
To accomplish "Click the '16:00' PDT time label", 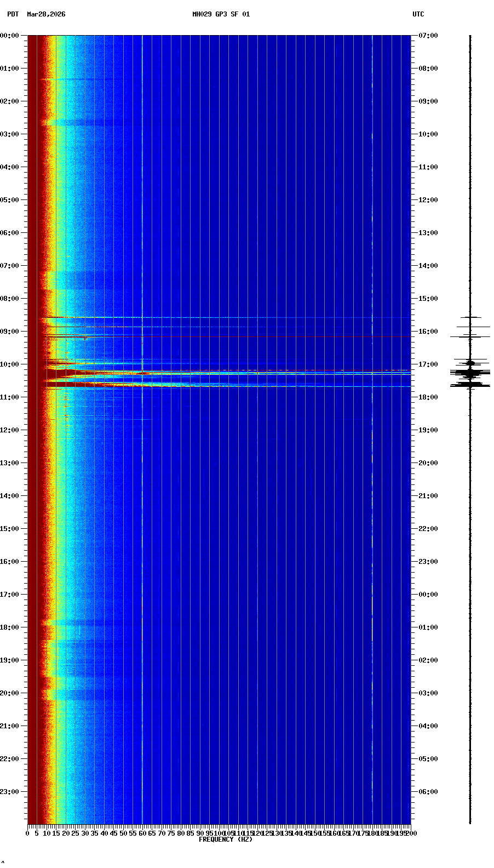I will tap(9, 562).
